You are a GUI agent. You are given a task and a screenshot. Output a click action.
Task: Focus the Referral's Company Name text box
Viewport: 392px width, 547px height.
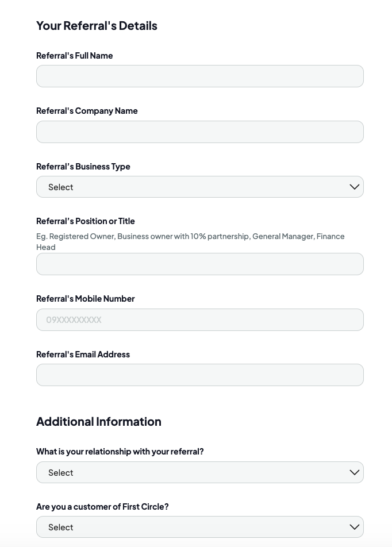(199, 132)
